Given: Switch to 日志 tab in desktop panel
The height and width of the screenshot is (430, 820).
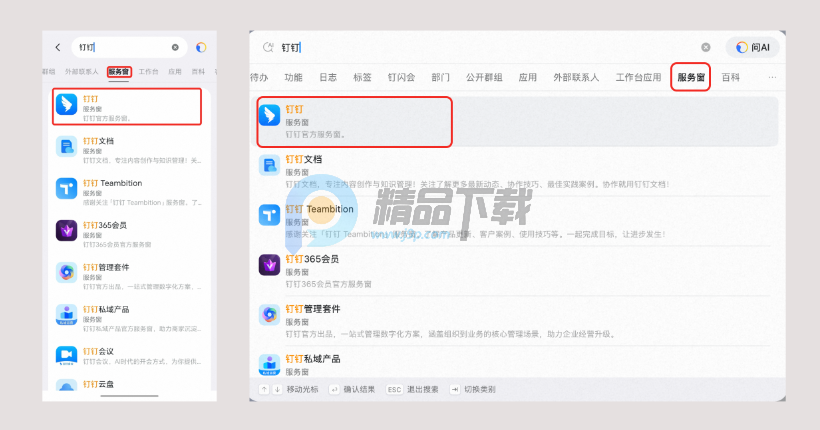Looking at the screenshot, I should tap(328, 77).
